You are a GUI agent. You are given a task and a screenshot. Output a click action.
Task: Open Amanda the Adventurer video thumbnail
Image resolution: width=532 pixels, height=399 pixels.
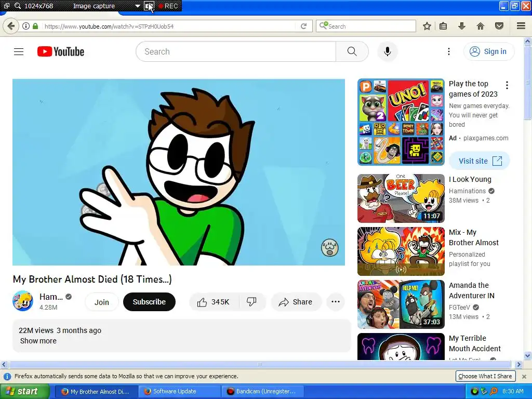pos(401,304)
